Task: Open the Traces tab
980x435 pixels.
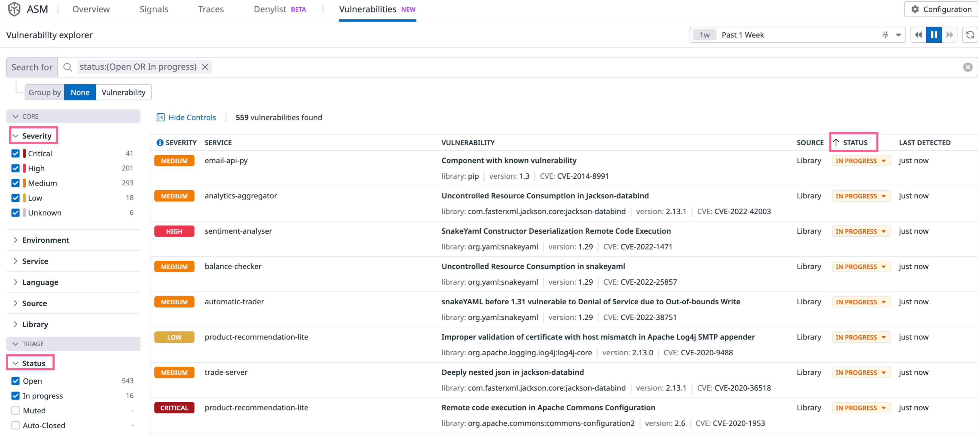Action: point(211,9)
